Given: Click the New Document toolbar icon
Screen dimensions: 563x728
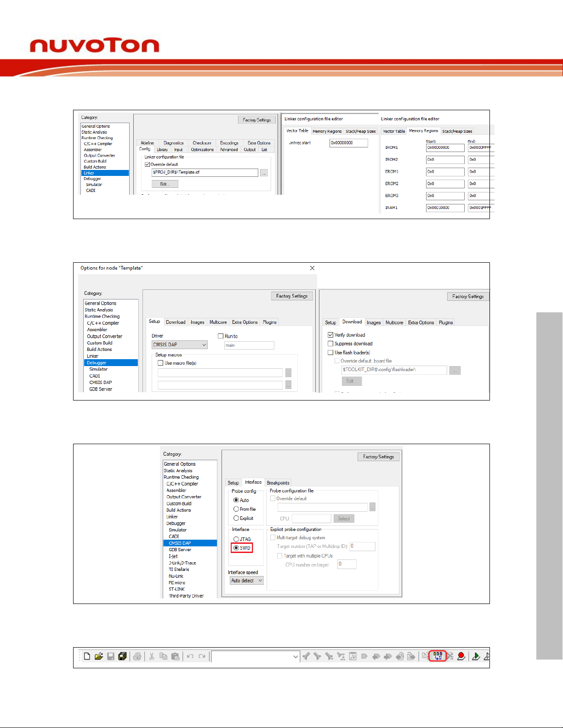Looking at the screenshot, I should (x=87, y=656).
